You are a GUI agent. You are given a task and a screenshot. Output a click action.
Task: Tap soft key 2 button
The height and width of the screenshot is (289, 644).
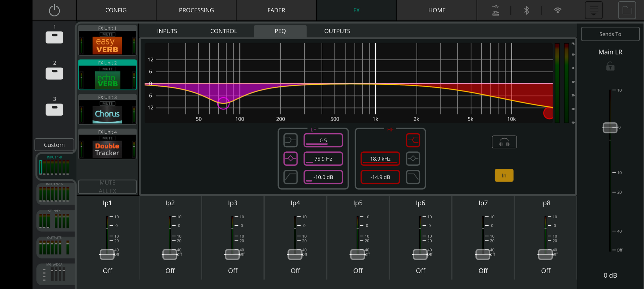click(54, 73)
